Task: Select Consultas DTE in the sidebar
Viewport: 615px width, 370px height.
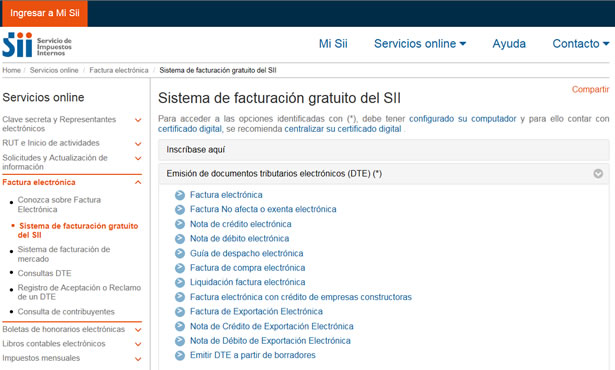Action: (44, 273)
